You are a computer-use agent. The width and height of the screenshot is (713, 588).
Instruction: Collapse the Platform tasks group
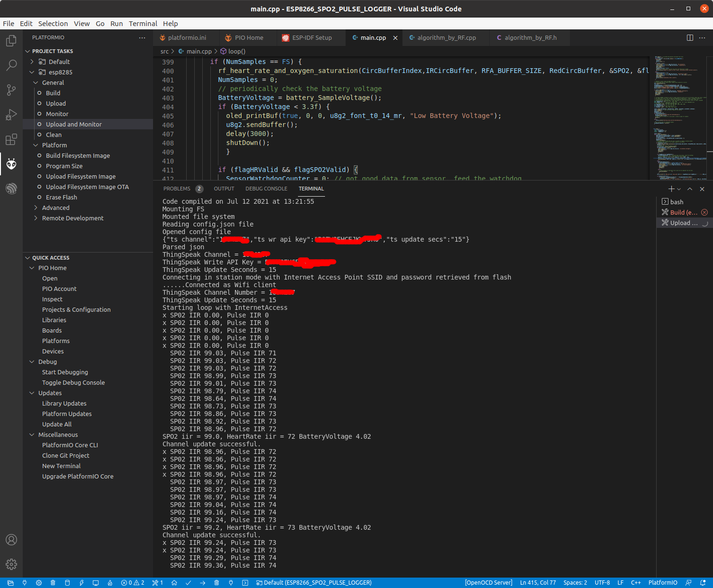tap(36, 145)
